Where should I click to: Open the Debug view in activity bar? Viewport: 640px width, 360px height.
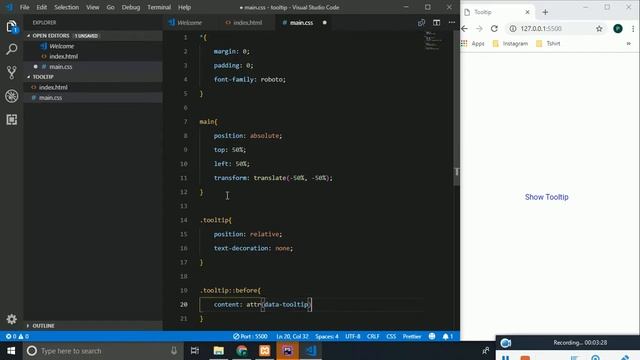tap(11, 96)
